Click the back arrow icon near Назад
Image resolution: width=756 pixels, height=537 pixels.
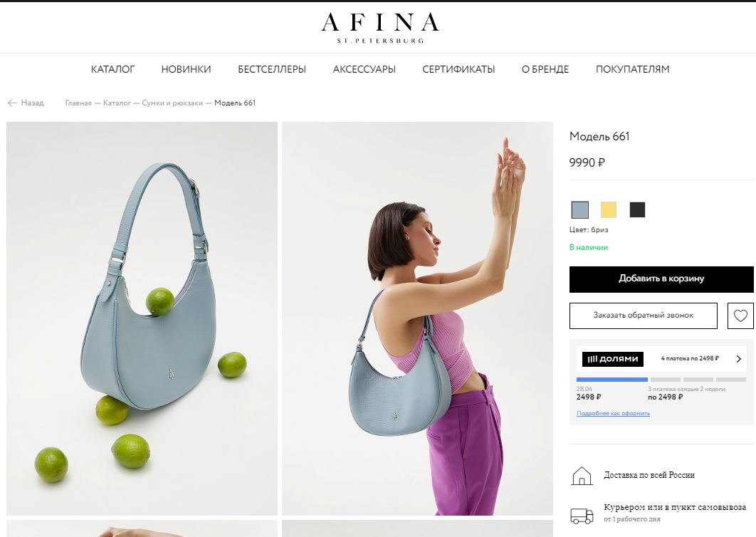tap(12, 103)
